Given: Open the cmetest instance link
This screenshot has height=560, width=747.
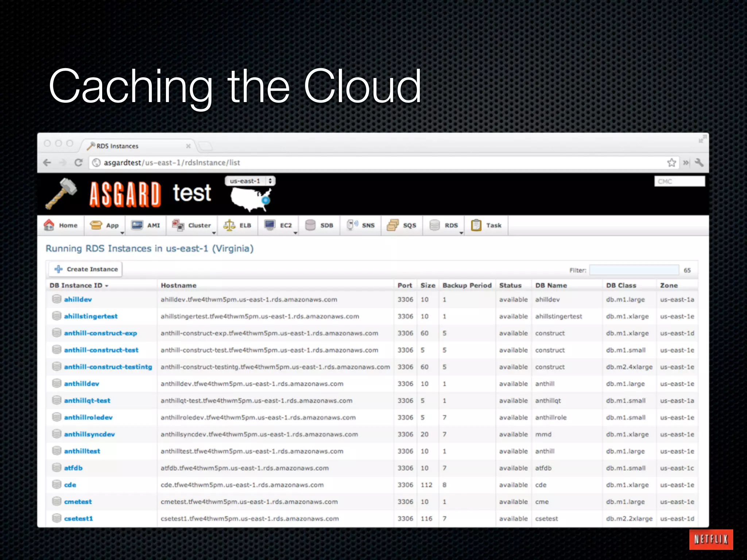Looking at the screenshot, I should (x=78, y=502).
